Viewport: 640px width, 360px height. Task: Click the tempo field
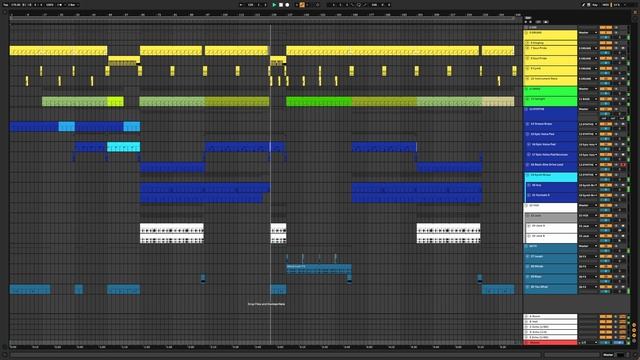pos(16,5)
